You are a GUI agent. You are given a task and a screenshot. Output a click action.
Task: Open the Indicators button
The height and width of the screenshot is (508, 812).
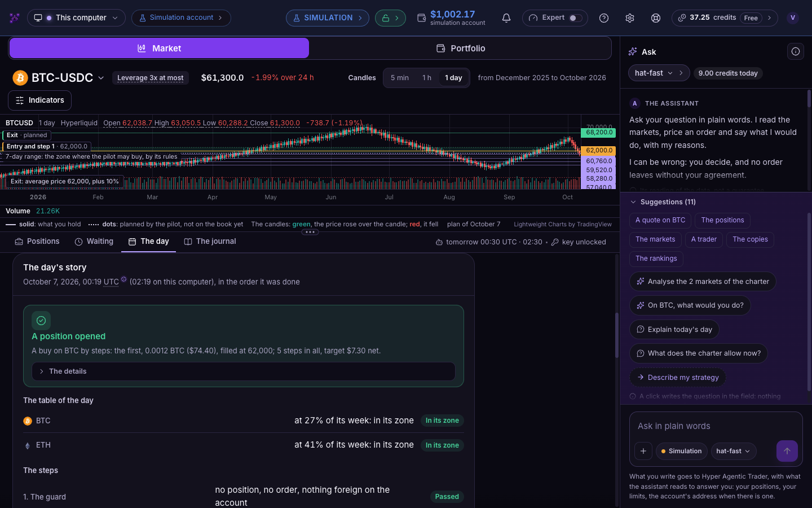39,100
